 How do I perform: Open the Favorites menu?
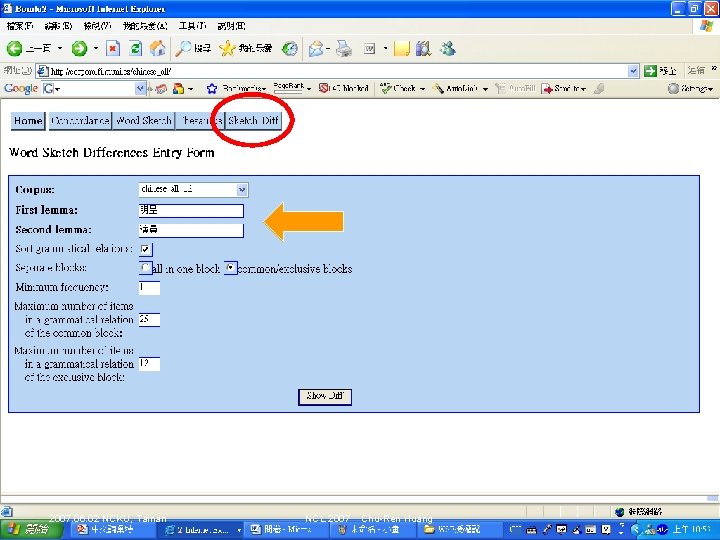[x=145, y=26]
